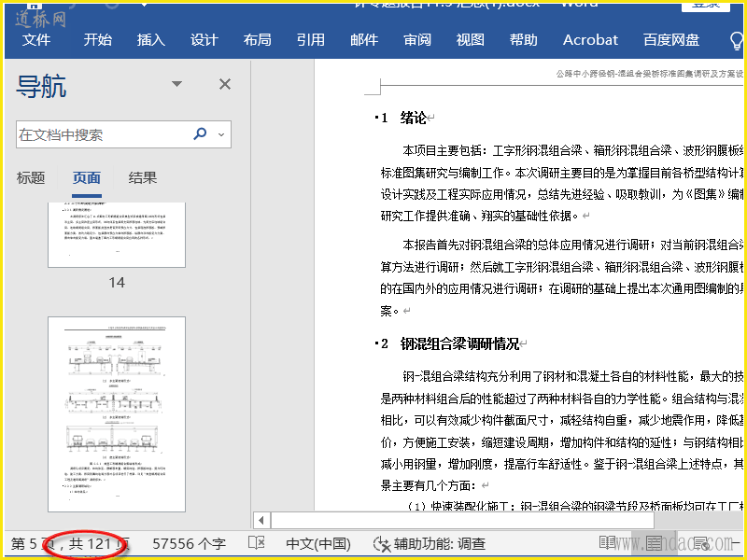747x560 pixels.
Task: Click the word count 57556 个字
Action: coord(189,543)
